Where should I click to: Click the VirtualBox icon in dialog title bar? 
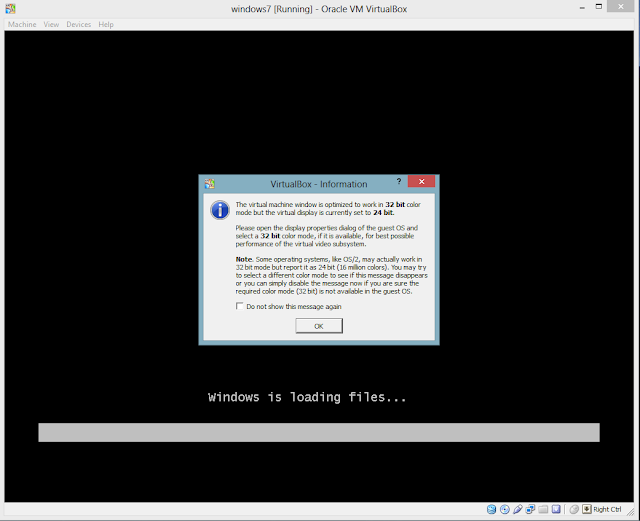[209, 184]
